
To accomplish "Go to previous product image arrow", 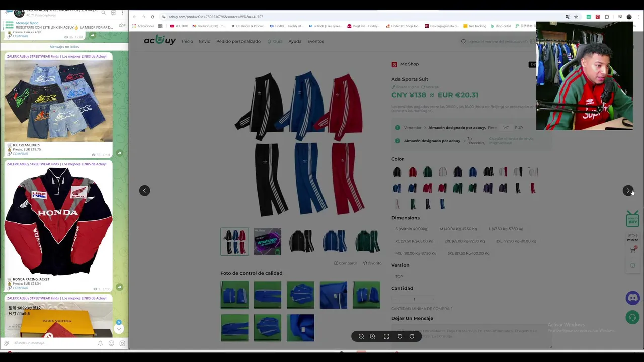I will point(144,190).
